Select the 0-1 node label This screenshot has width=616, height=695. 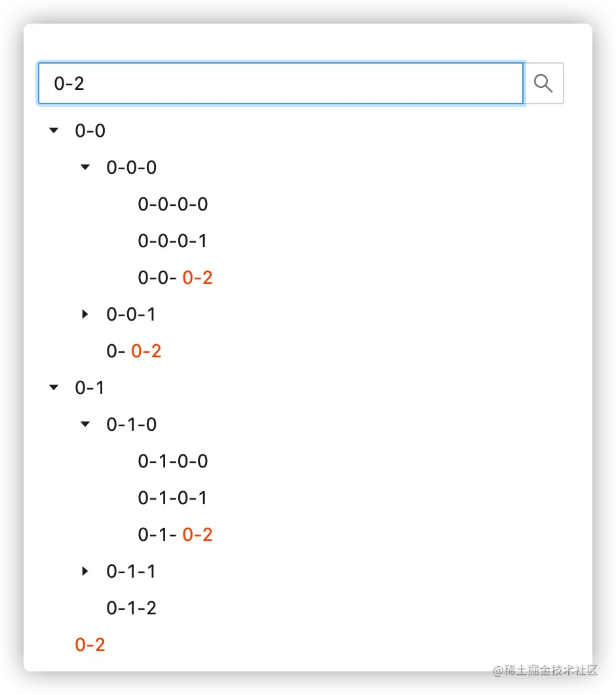90,388
